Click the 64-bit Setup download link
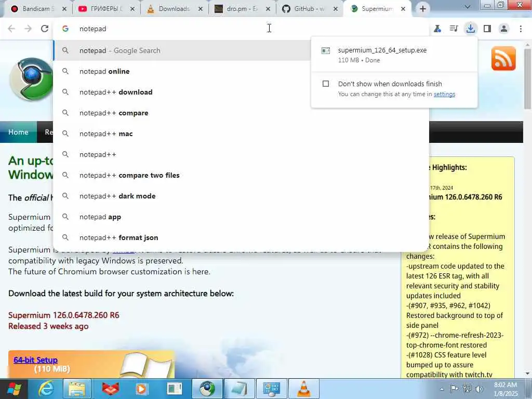 click(x=36, y=360)
